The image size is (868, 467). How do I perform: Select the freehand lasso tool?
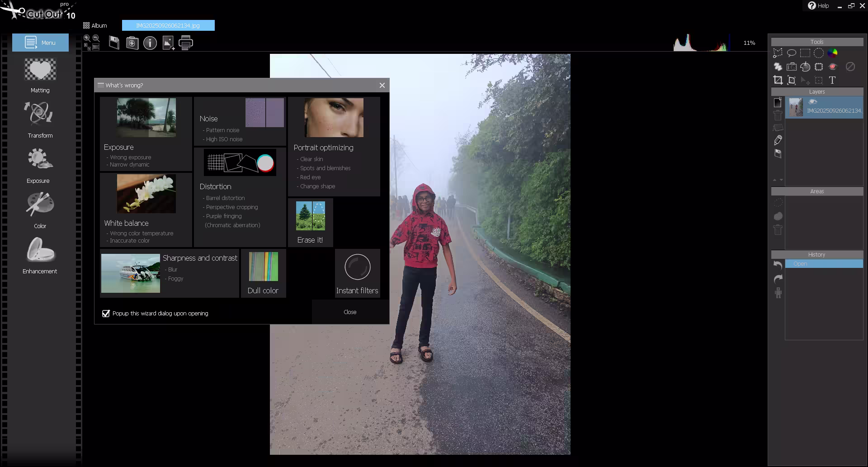[x=791, y=53]
